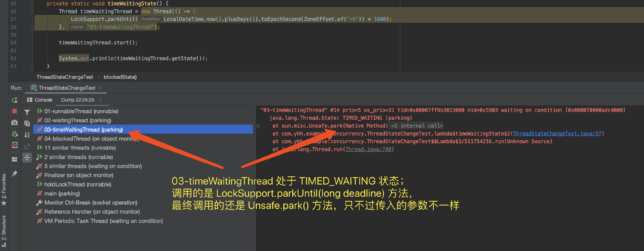Close the Dump 22:24:23 tab
Screen dimensions: 644x251
click(100, 100)
